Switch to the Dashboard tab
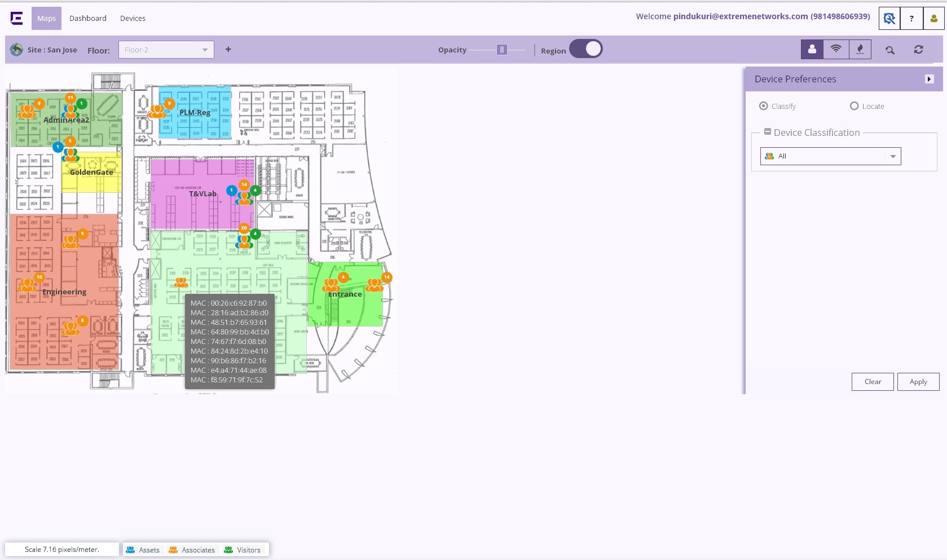This screenshot has height=560, width=947. pos(88,19)
